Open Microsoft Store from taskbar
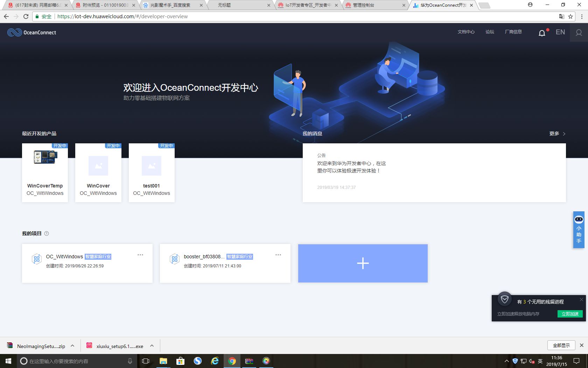Screen dimensions: 588x368 (180, 361)
